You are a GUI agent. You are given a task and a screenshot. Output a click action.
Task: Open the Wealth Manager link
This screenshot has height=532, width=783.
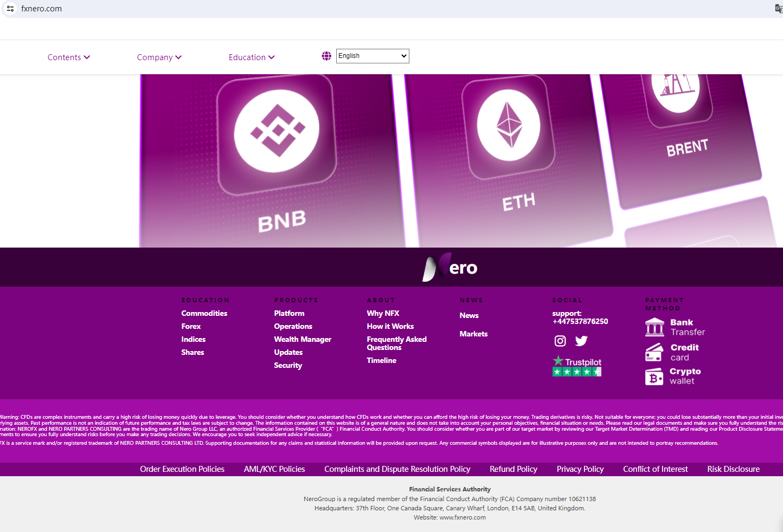tap(303, 339)
